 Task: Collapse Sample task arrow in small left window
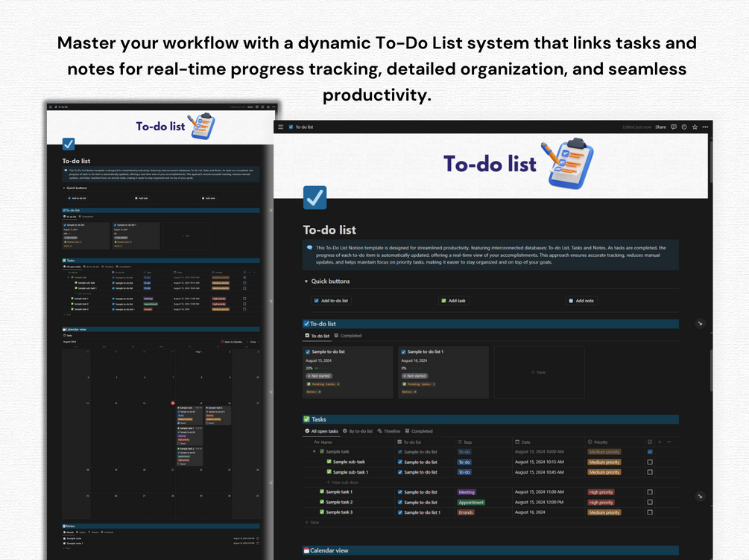[x=68, y=277]
